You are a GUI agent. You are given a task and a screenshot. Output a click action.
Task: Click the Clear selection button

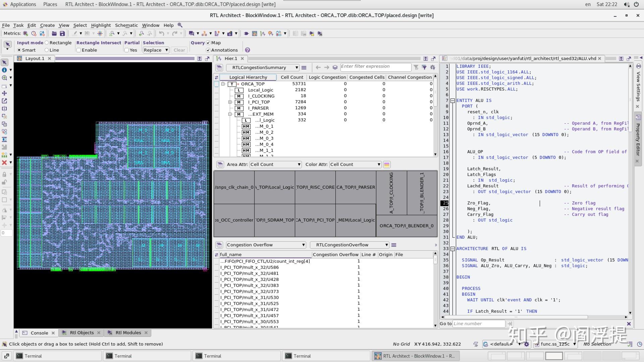tap(179, 50)
